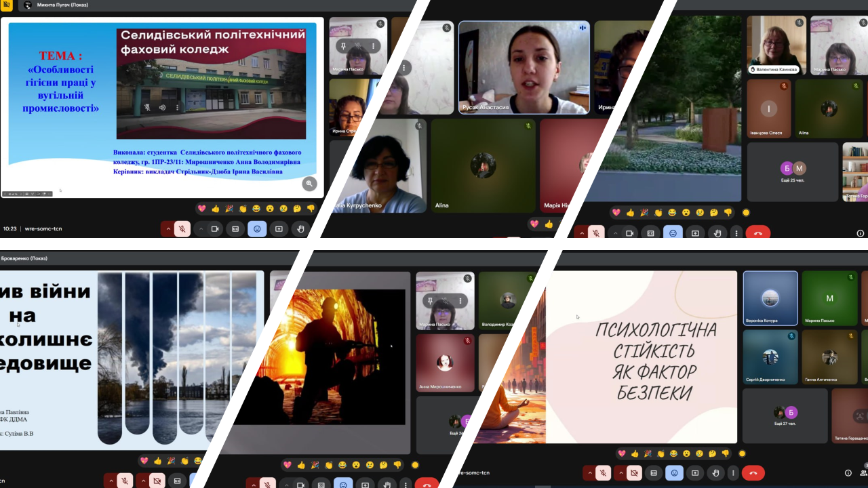Viewport: 868px width, 488px height.
Task: Send thumbs up reaction in Русяк Анастасия call
Action: pyautogui.click(x=549, y=224)
